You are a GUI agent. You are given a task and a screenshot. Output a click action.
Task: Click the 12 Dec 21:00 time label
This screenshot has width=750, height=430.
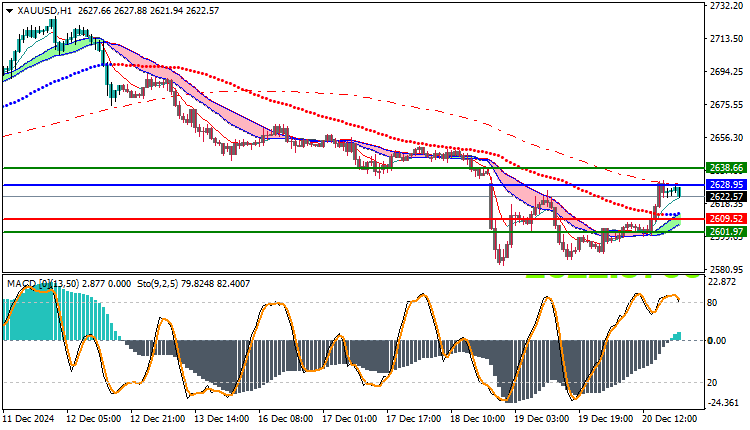pyautogui.click(x=157, y=419)
